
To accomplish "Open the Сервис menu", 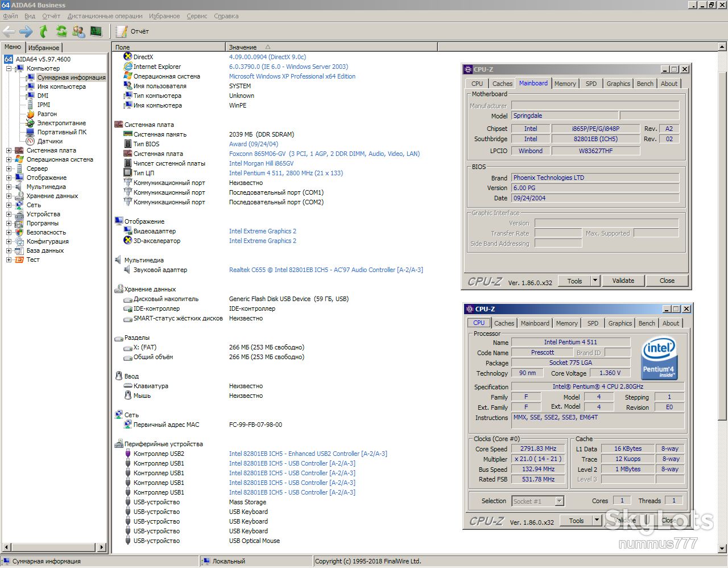I will pyautogui.click(x=197, y=16).
